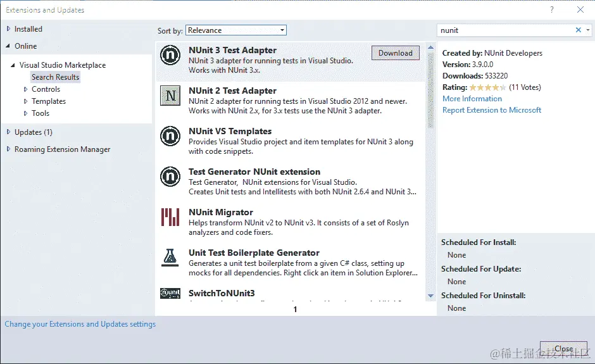Screen dimensions: 595x364
Task: Collapse the Visual Studio Marketplace node
Action: point(13,65)
